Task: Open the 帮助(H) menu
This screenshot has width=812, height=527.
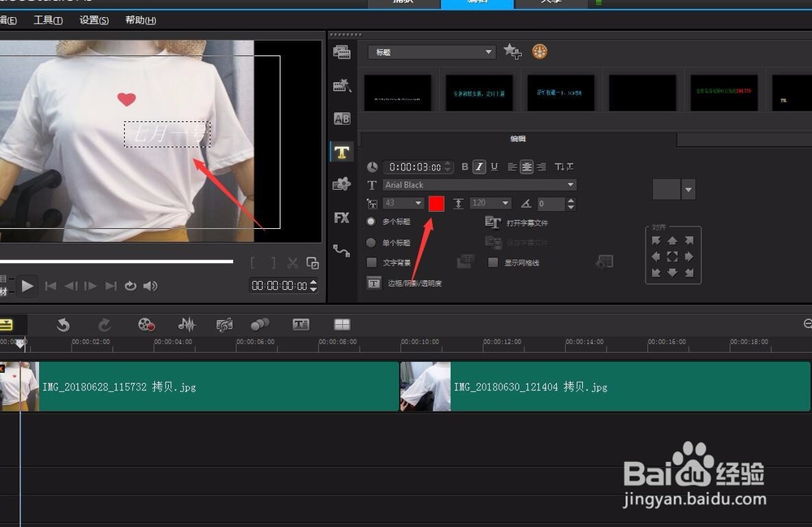Action: click(140, 20)
